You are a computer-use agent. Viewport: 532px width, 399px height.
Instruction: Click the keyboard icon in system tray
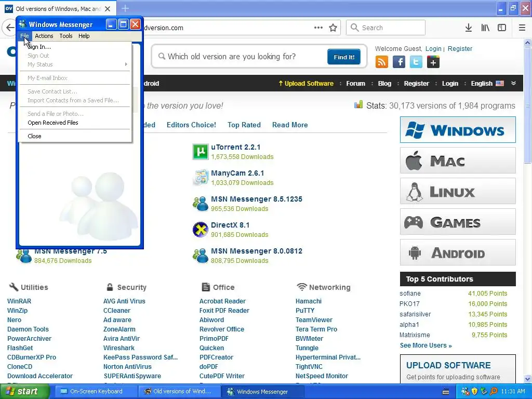446,392
